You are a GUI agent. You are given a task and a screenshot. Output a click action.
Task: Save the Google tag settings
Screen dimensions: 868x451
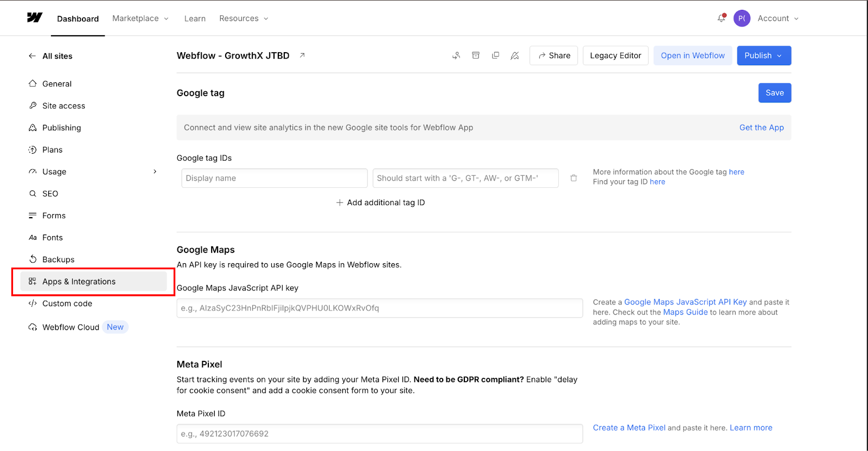(775, 93)
